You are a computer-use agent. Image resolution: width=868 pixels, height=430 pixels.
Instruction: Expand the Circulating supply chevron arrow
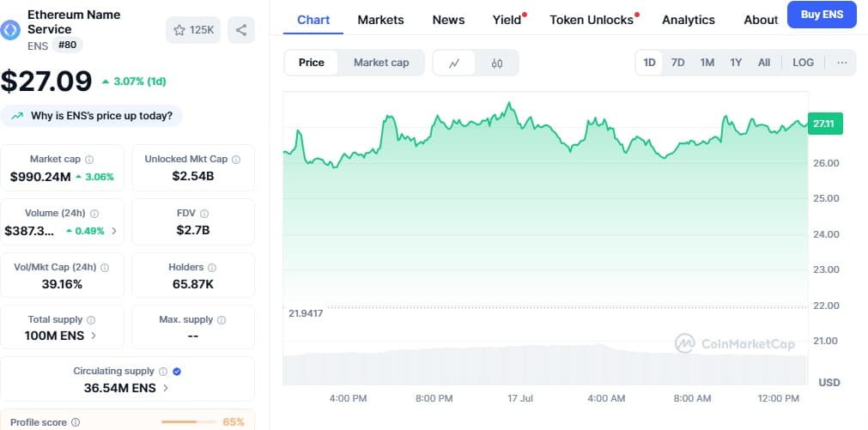coord(166,389)
